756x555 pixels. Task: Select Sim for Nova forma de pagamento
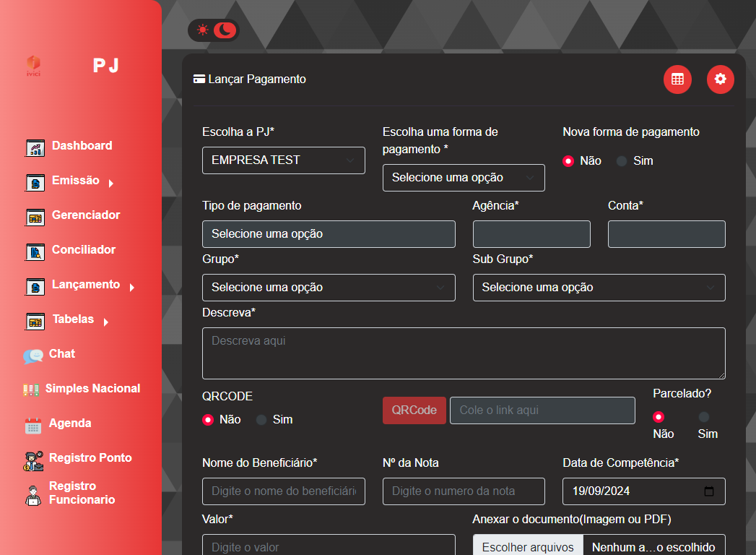(x=622, y=161)
